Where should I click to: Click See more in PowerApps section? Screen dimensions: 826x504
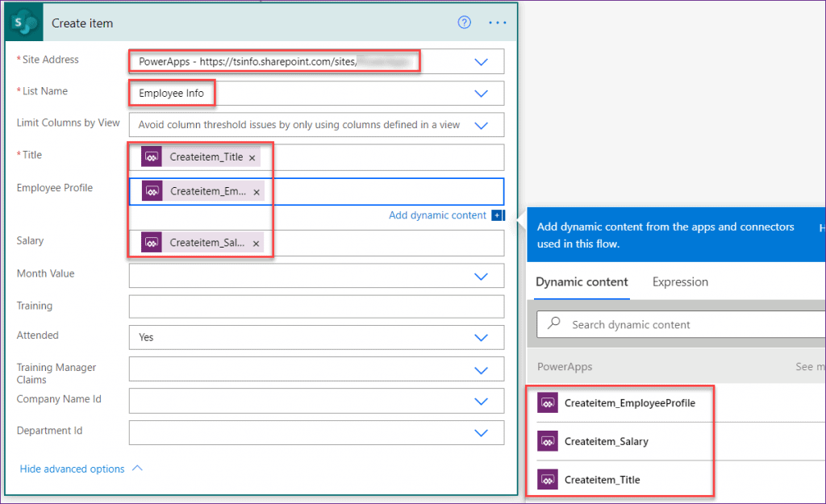(810, 367)
